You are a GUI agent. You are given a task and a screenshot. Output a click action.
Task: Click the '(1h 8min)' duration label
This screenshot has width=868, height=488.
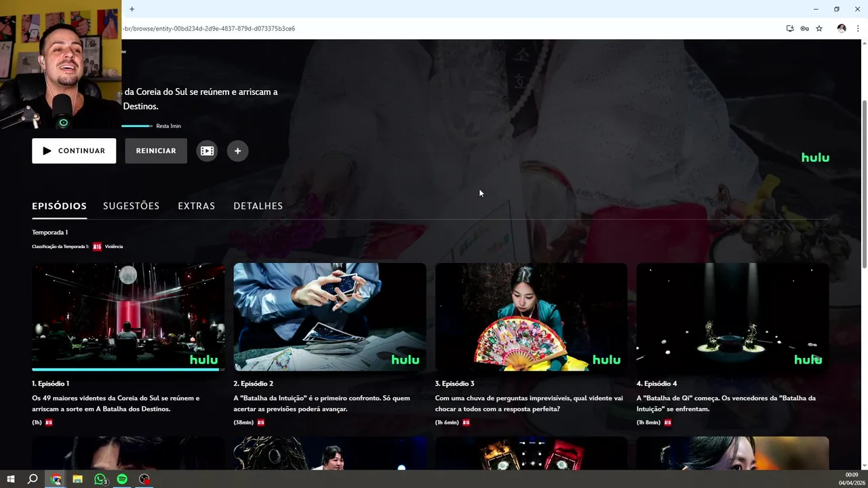click(x=648, y=422)
